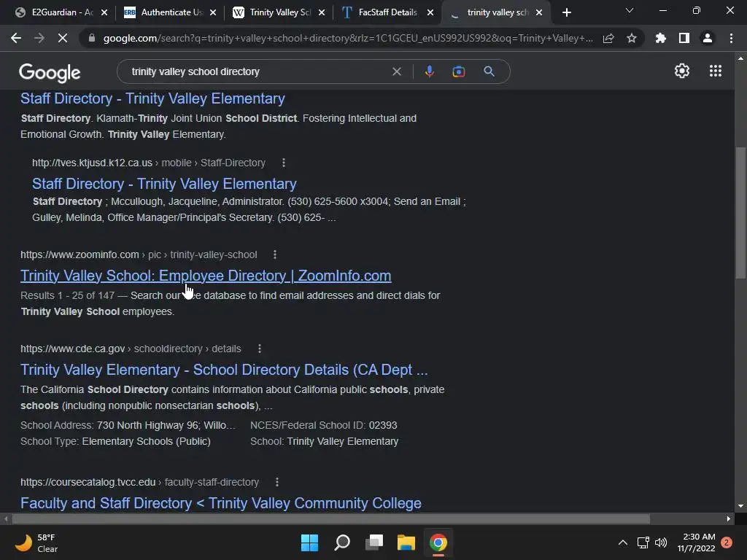Click the site lock icon

pos(92,38)
